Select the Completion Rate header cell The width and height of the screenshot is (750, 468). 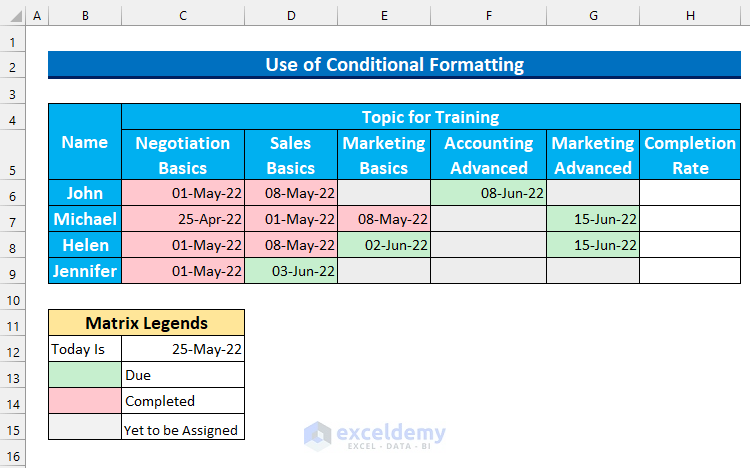point(690,155)
